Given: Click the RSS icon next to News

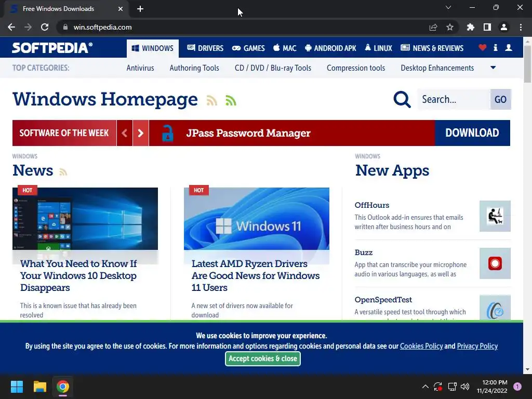Looking at the screenshot, I should coord(63,172).
